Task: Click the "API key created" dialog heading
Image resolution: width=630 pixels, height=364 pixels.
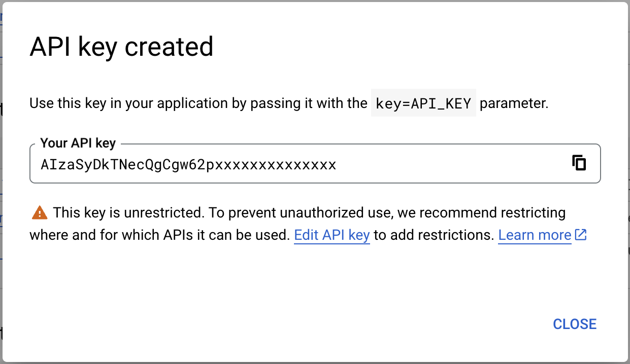Action: (x=121, y=47)
